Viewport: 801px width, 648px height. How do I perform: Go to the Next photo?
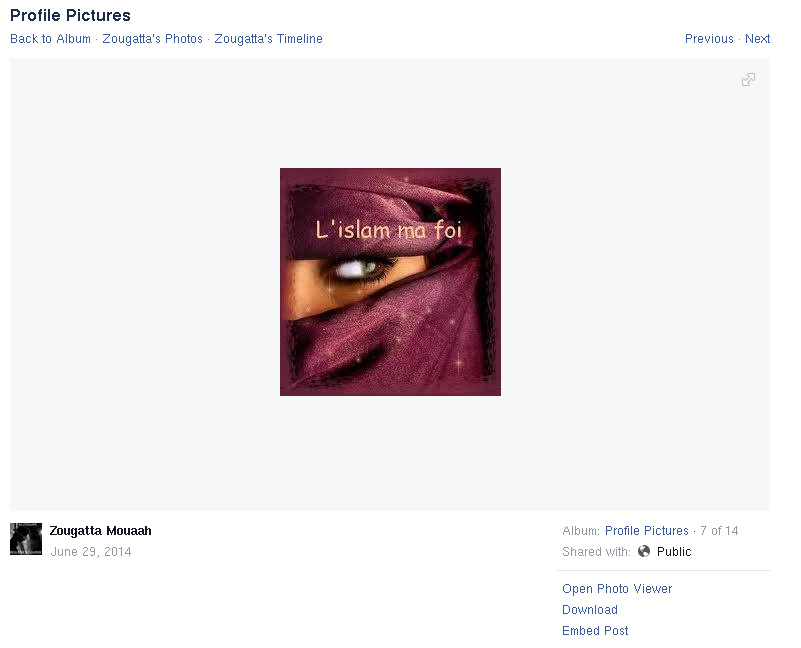pyautogui.click(x=757, y=39)
